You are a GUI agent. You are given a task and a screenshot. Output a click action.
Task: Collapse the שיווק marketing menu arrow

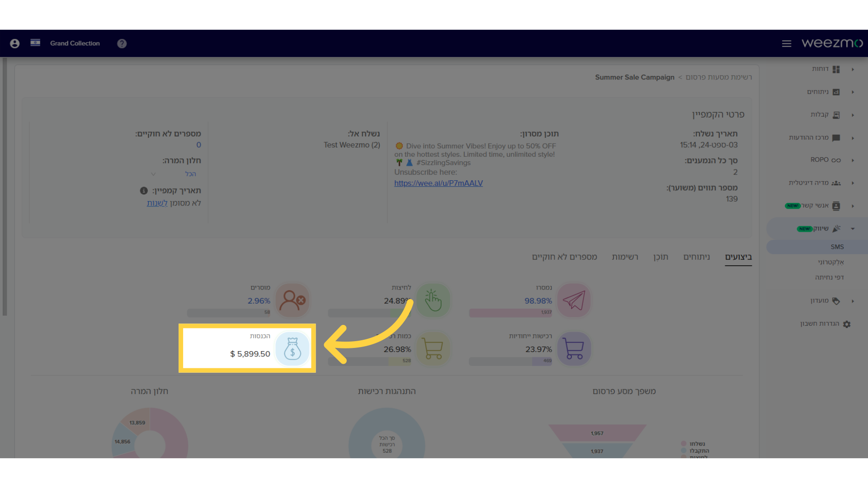(853, 229)
